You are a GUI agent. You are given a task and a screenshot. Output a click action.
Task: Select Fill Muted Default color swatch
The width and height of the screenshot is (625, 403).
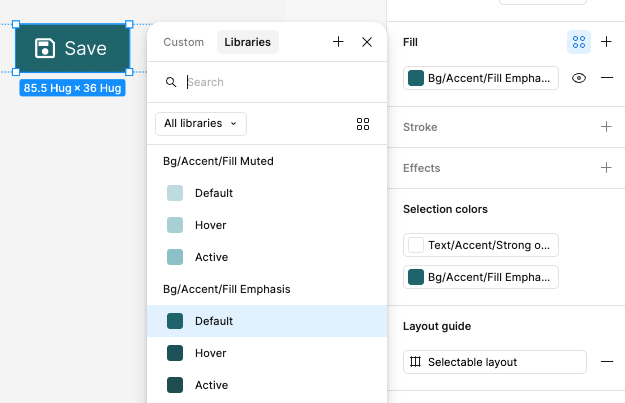tap(213, 193)
